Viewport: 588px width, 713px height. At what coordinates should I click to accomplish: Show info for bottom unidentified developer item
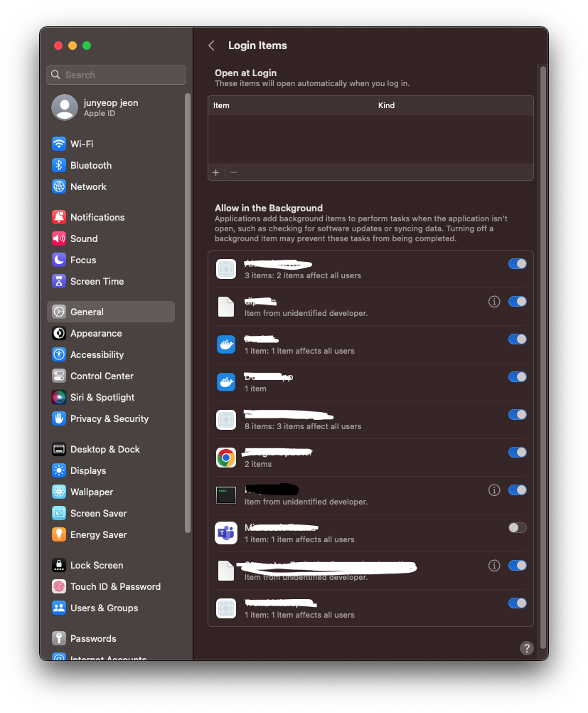[x=494, y=566]
